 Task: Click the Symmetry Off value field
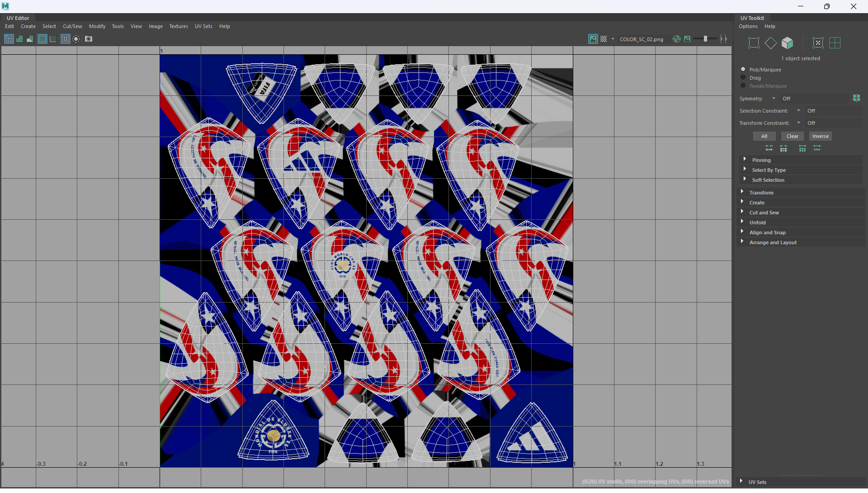tap(815, 99)
